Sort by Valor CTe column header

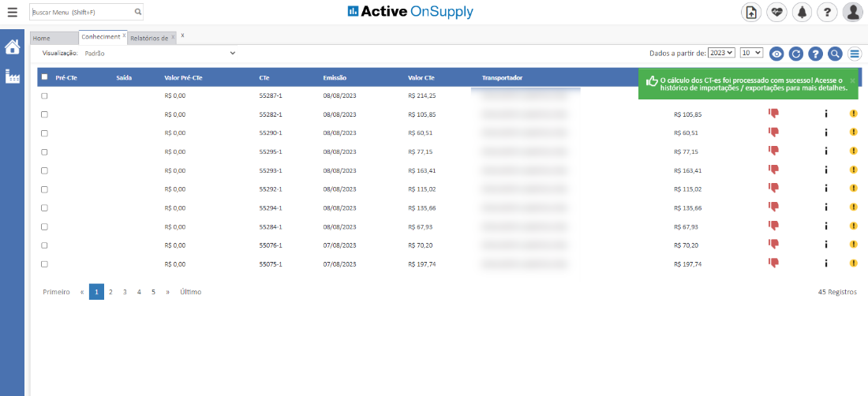click(421, 78)
